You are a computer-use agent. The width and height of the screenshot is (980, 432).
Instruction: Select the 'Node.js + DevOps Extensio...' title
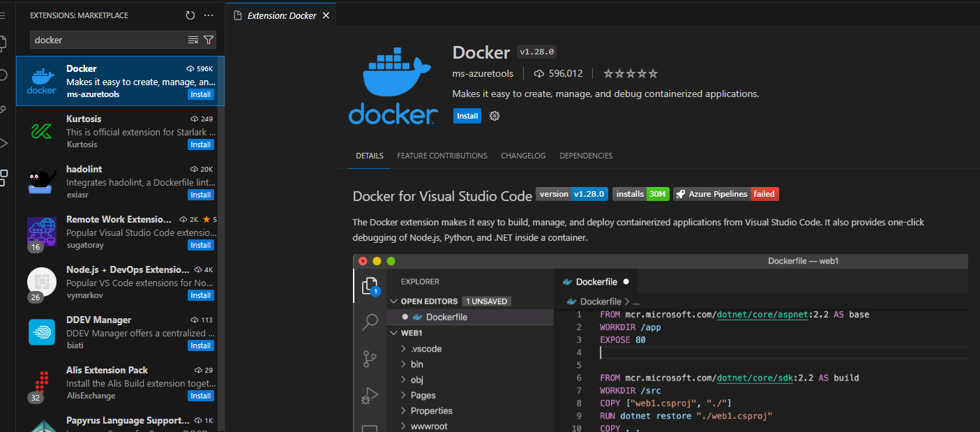coord(128,269)
